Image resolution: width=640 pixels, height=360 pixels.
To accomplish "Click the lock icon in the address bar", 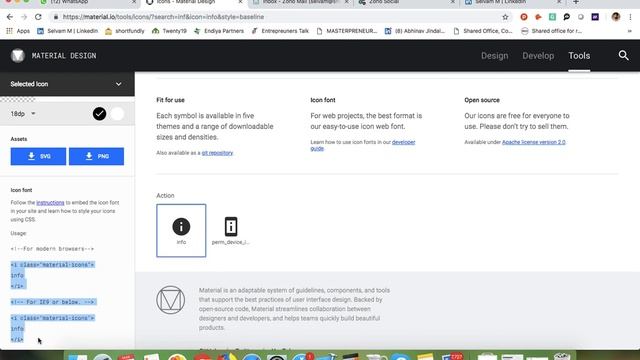I will (x=56, y=17).
